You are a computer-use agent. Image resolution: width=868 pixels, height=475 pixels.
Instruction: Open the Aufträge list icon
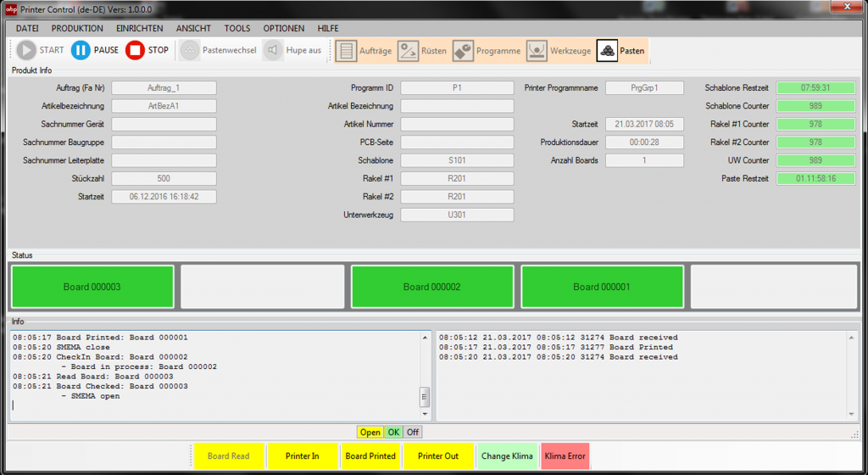click(346, 51)
